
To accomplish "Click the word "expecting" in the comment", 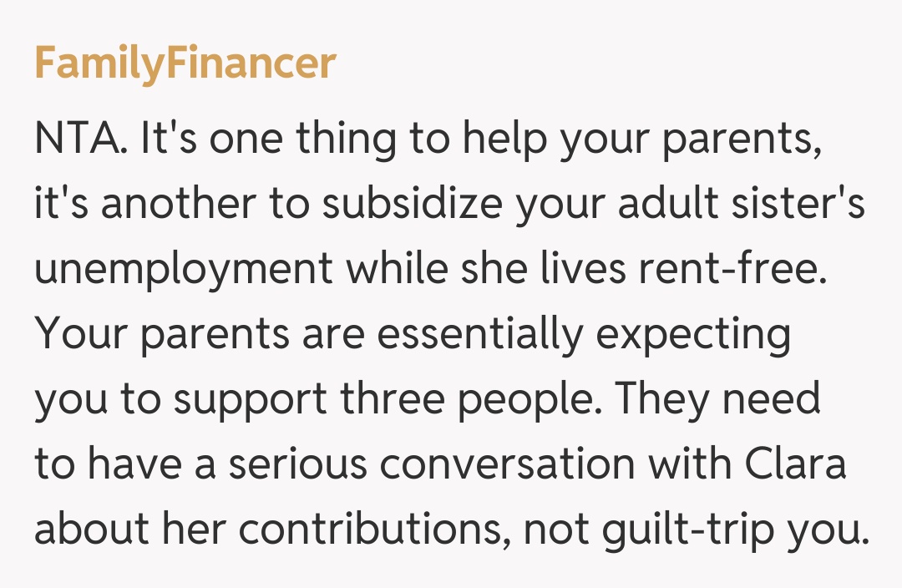I will pos(692,335).
